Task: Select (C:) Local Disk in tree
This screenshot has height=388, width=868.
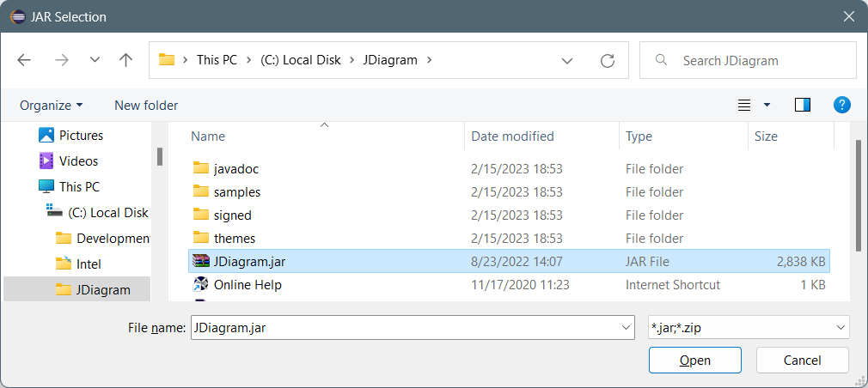Action: pos(108,212)
